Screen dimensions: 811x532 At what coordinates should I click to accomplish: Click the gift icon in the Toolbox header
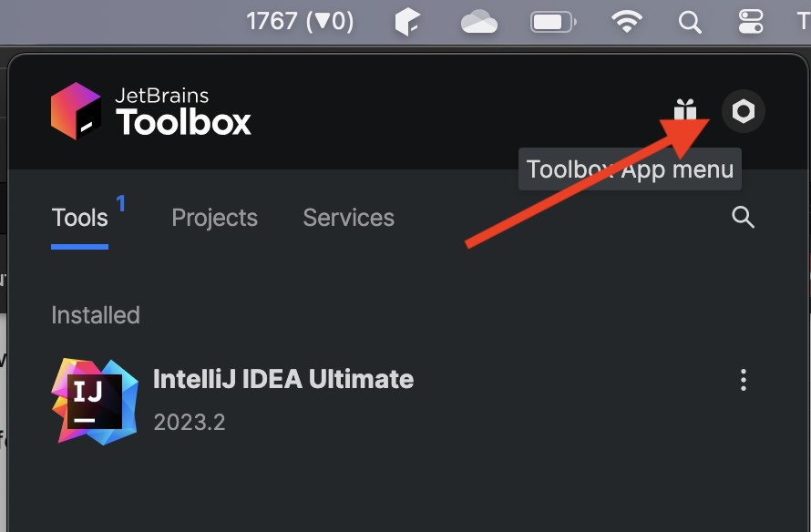coord(686,110)
